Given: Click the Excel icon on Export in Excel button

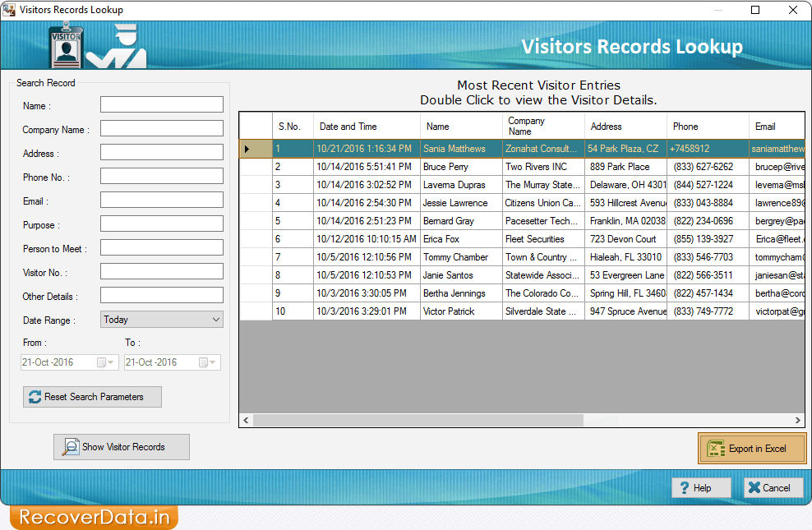Looking at the screenshot, I should [x=717, y=448].
